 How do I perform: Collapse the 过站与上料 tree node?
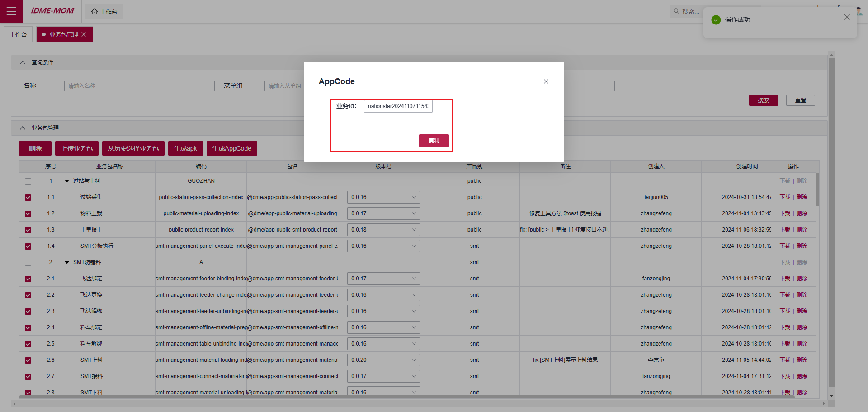[x=67, y=181]
